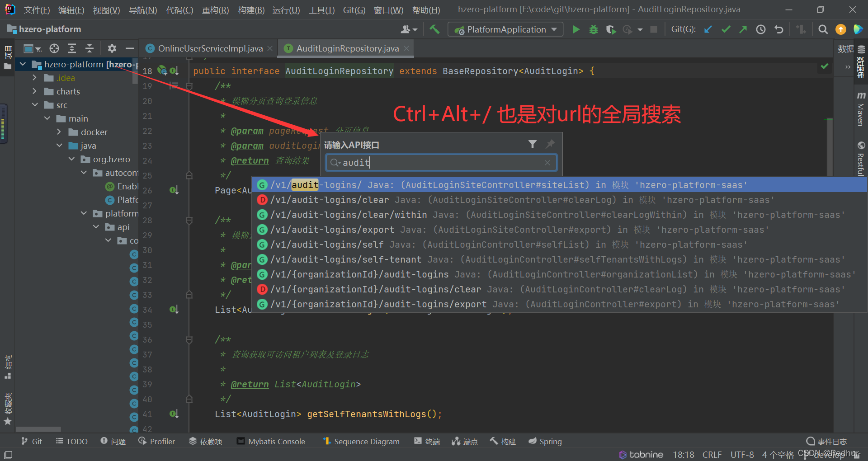Viewport: 868px width, 461px height.
Task: Click the collapse all icon in project panel
Action: (x=90, y=48)
